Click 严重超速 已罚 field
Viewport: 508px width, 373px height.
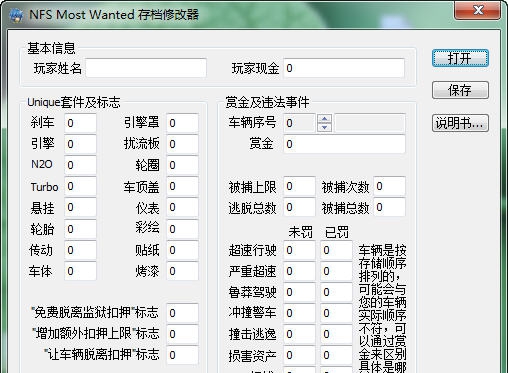click(336, 271)
